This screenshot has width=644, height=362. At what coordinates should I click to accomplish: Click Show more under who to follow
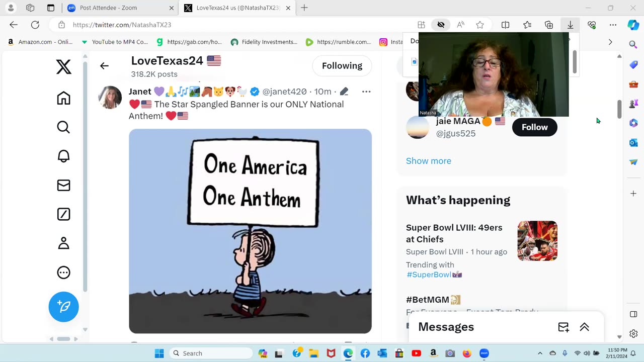(429, 161)
